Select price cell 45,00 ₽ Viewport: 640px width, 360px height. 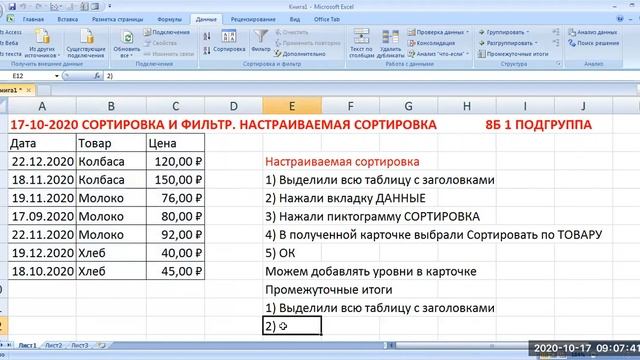(176, 271)
